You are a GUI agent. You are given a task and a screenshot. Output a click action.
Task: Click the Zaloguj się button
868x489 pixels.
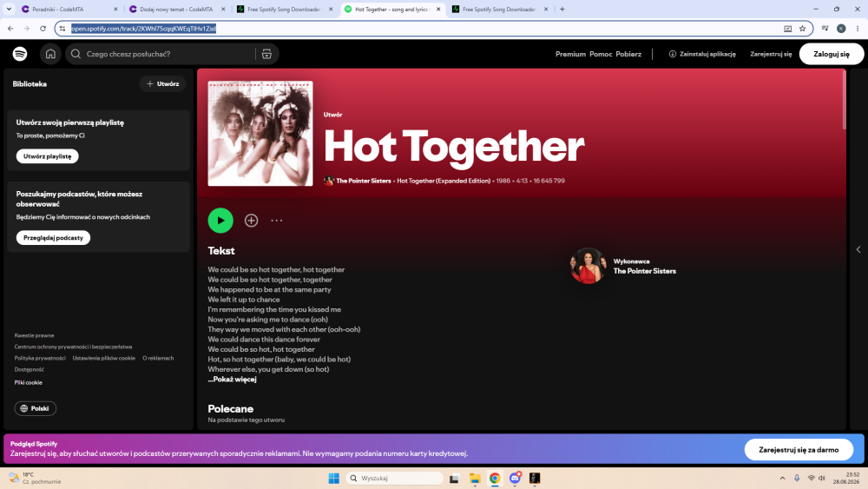[831, 54]
